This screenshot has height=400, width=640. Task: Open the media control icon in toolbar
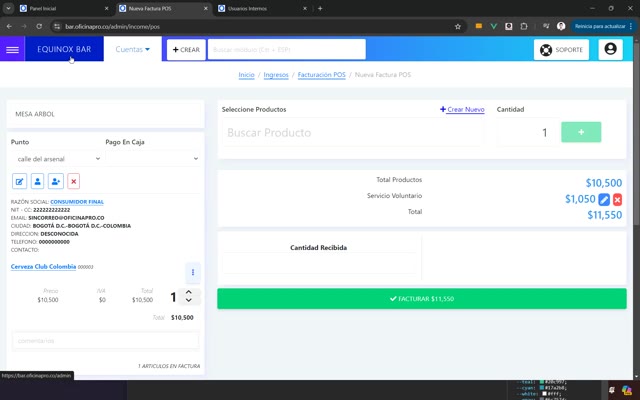[546, 26]
